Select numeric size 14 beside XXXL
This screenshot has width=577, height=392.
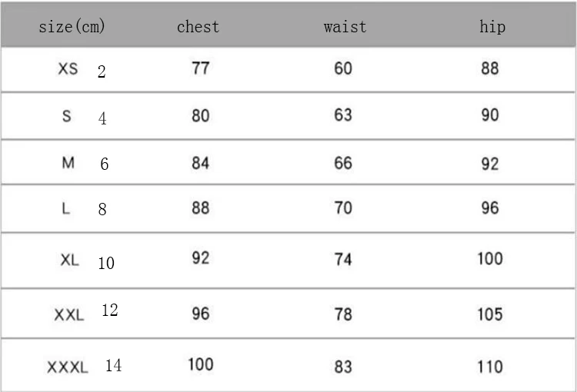tap(113, 365)
